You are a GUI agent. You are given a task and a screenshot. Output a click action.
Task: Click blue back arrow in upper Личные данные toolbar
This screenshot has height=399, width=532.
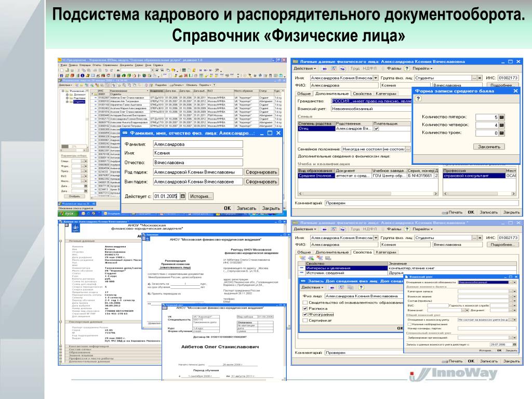[324, 69]
